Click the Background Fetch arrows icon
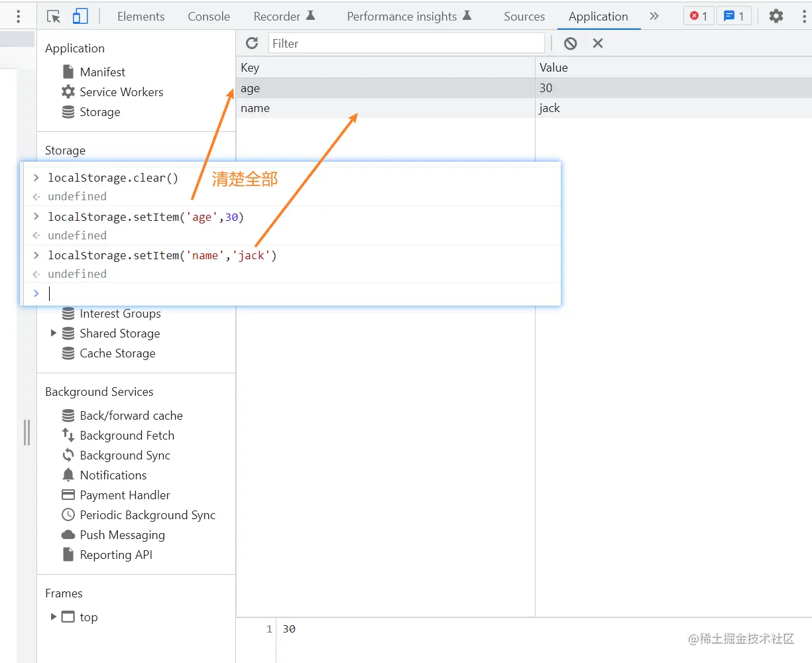The height and width of the screenshot is (663, 812). point(68,435)
